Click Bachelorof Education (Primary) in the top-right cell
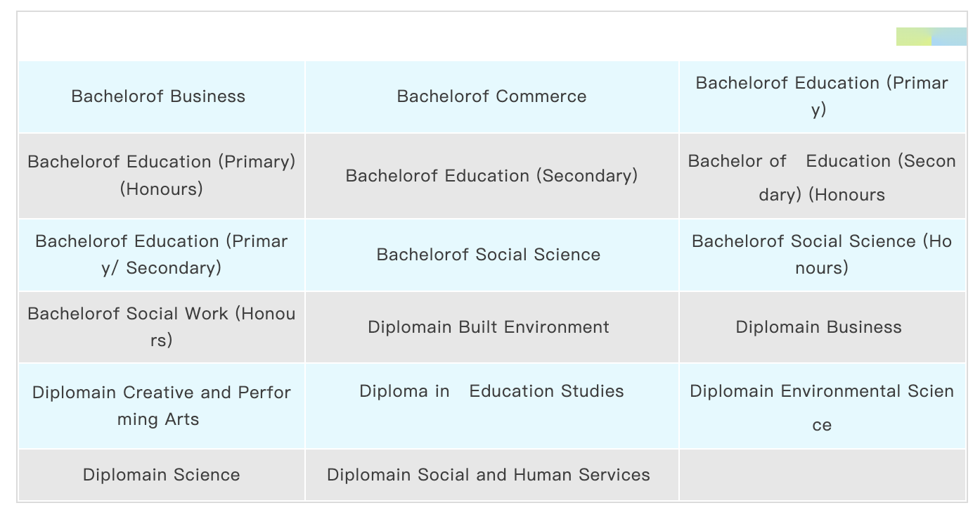Viewport: 980px width, 515px height. click(821, 96)
